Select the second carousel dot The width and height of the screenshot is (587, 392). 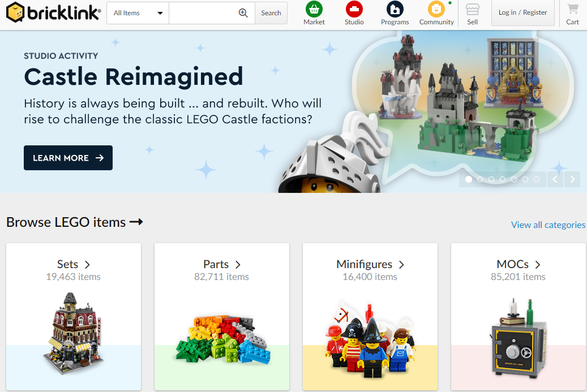coord(480,179)
